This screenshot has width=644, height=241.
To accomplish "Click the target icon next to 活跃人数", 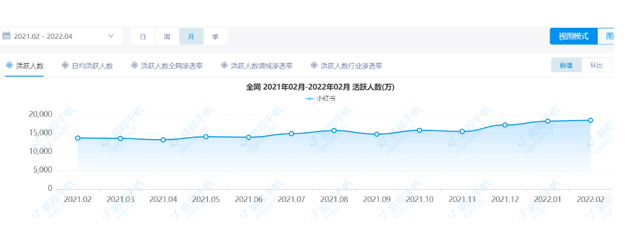I will (9, 66).
